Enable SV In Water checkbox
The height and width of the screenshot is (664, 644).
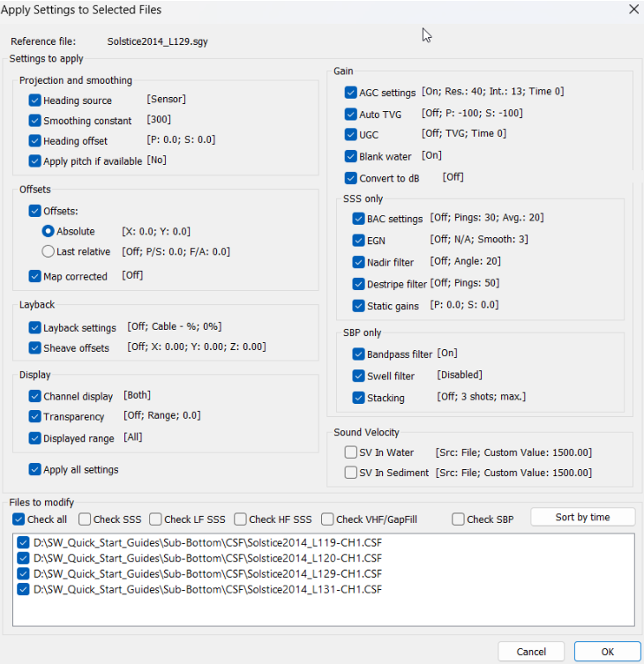(351, 452)
